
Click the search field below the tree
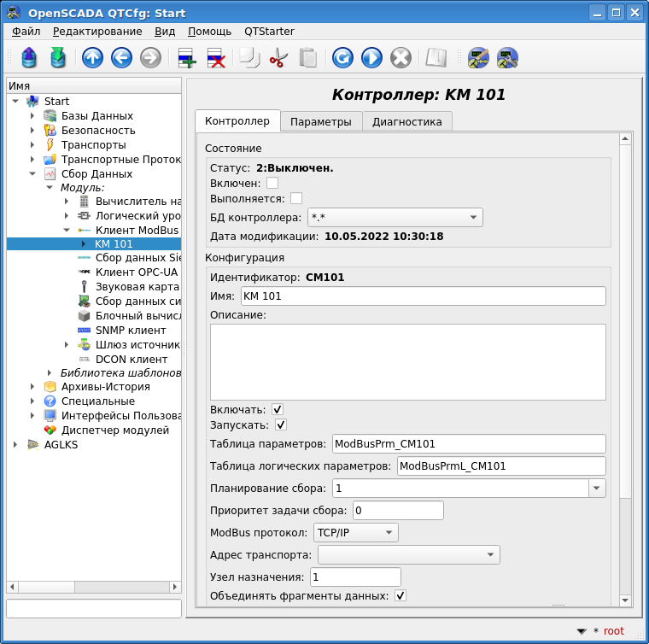(94, 608)
